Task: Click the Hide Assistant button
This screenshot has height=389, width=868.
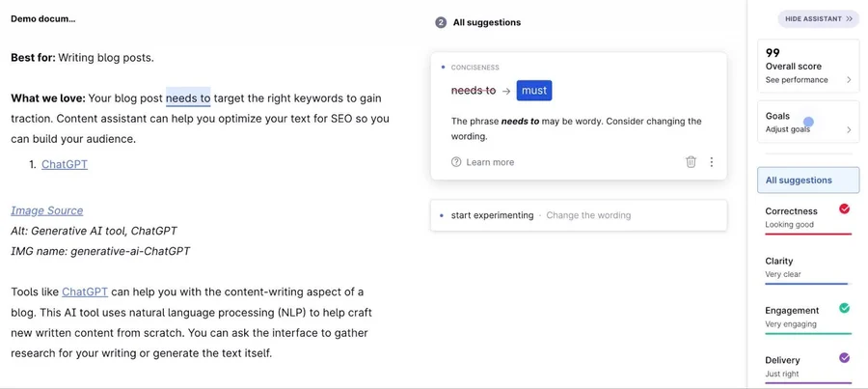Action: 818,19
